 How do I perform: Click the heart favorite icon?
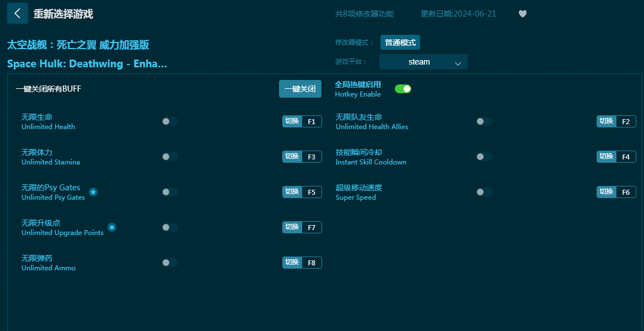[x=523, y=14]
